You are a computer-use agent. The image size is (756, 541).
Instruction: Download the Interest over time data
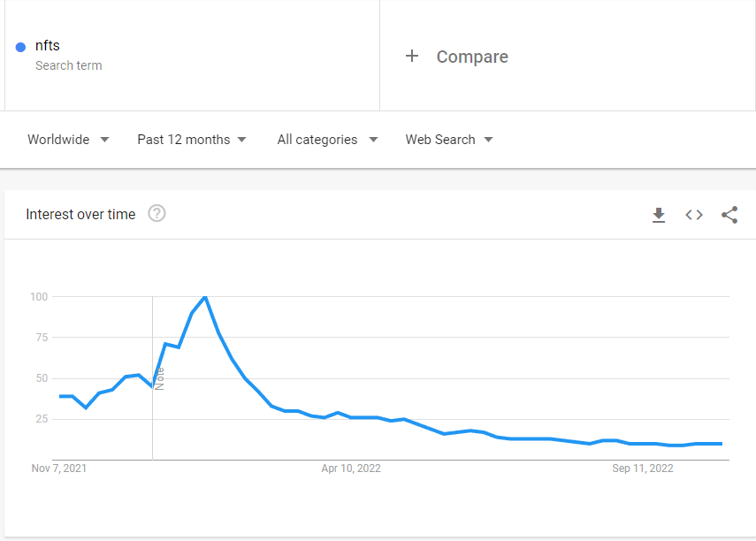point(659,215)
